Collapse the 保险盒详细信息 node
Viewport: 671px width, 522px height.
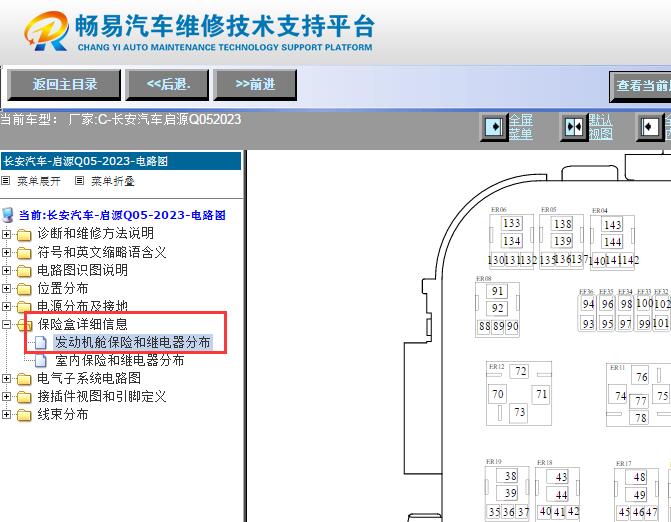pos(6,325)
